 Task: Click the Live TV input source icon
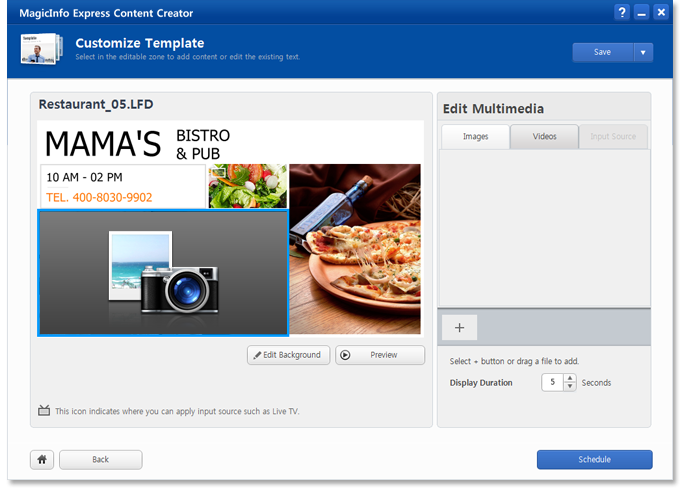(44, 410)
